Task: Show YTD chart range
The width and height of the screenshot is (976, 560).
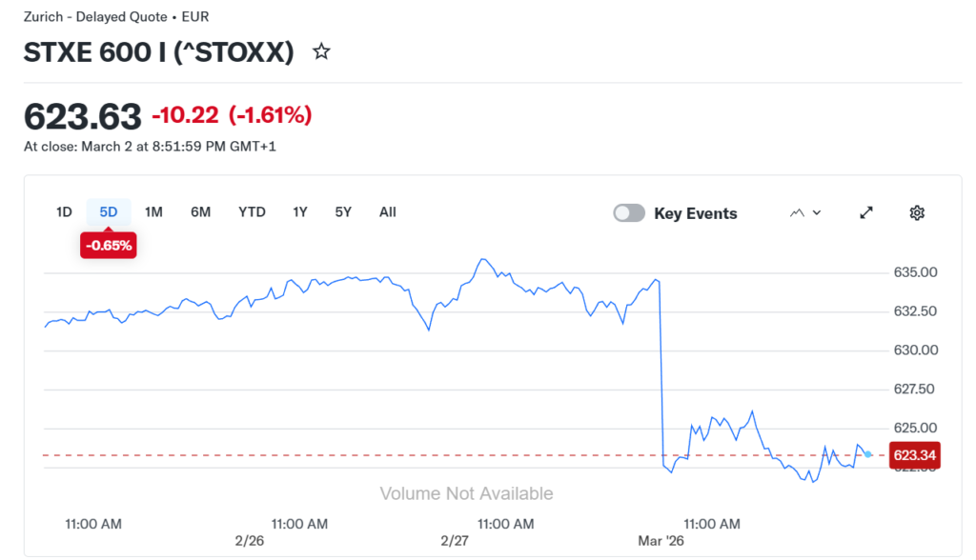Action: click(252, 211)
